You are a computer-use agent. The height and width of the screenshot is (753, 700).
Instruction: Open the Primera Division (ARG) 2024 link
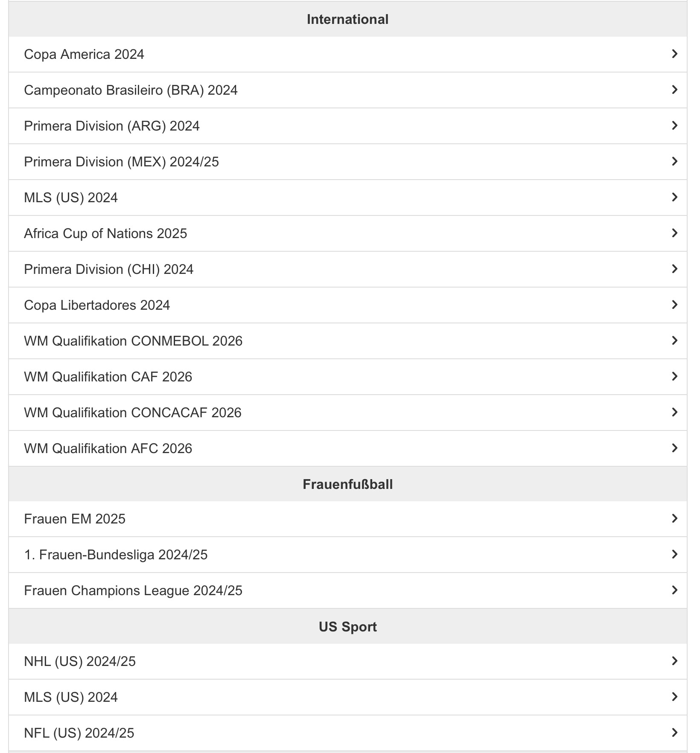tap(112, 126)
